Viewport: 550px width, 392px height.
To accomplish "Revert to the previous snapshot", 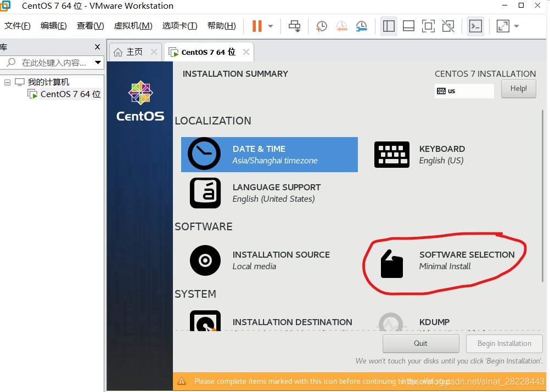I will point(341,26).
